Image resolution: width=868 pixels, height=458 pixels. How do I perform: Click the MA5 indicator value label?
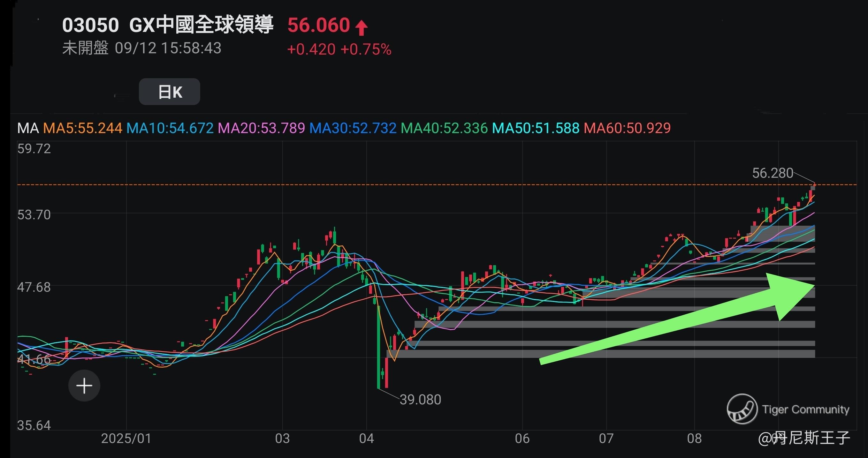coord(83,128)
